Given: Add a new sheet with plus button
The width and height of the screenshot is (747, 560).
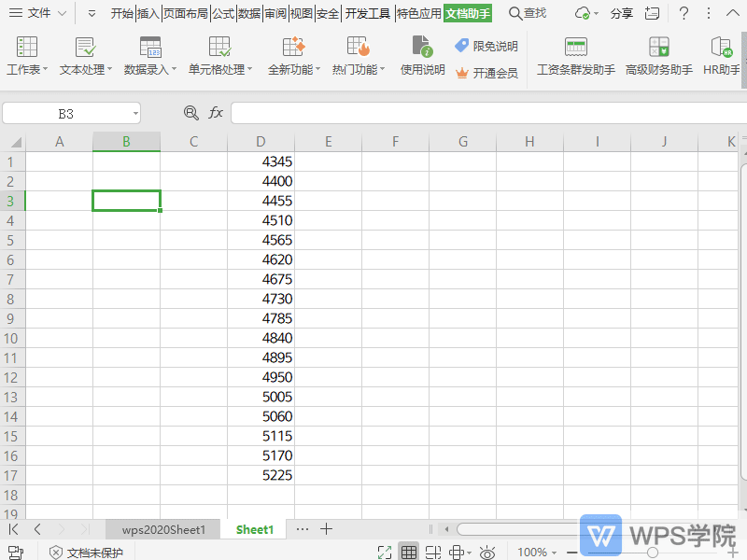Looking at the screenshot, I should (326, 529).
